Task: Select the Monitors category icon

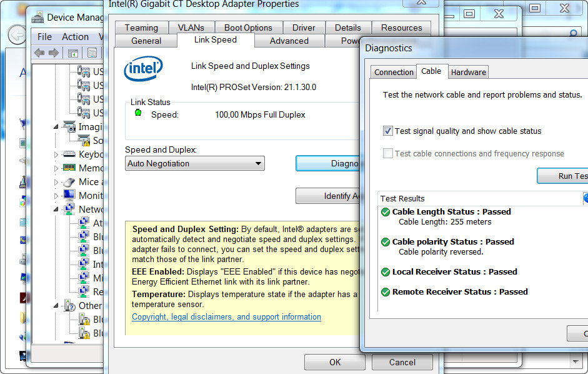Action: [x=69, y=195]
